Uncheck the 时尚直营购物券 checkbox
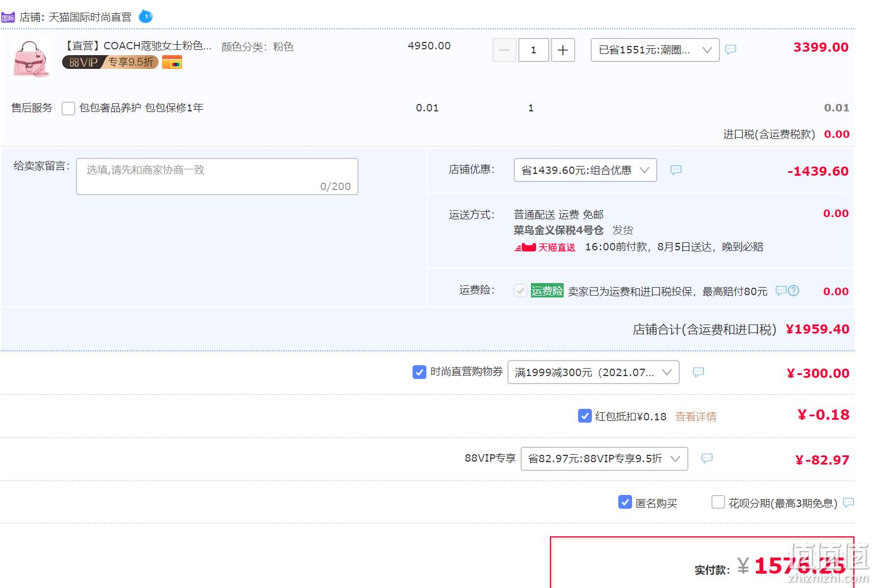The height and width of the screenshot is (588, 874). point(419,372)
